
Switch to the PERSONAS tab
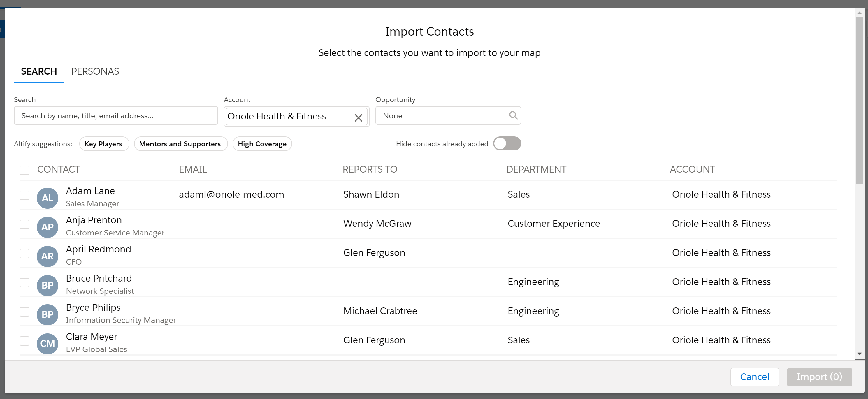coord(95,71)
